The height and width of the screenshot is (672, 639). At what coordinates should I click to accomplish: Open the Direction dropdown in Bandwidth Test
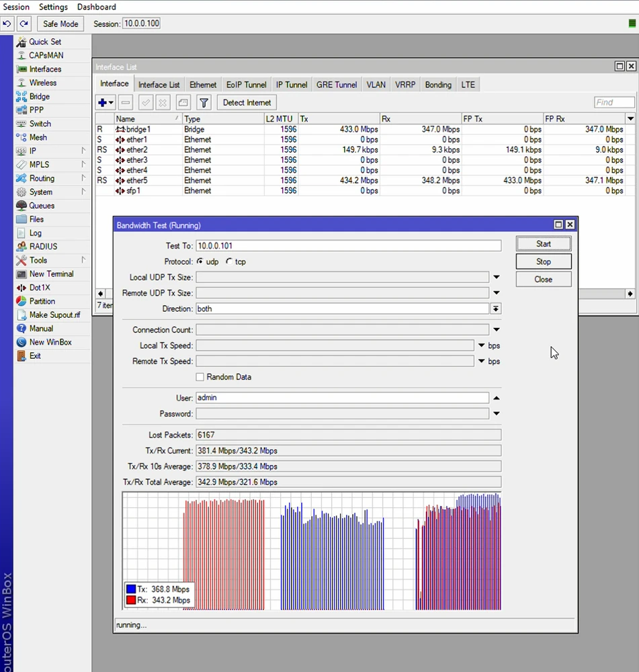(x=496, y=308)
